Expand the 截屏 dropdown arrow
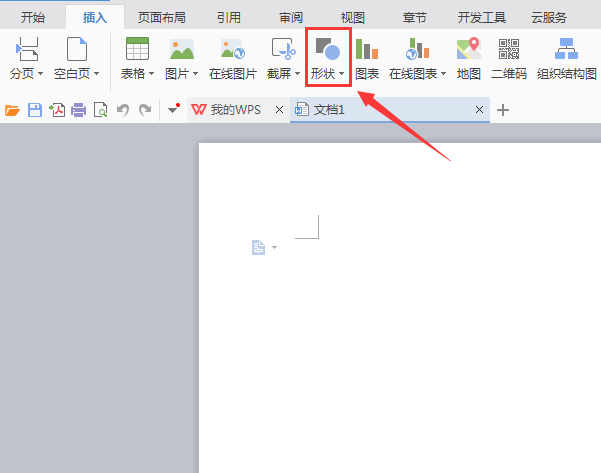The width and height of the screenshot is (601, 473). point(297,73)
